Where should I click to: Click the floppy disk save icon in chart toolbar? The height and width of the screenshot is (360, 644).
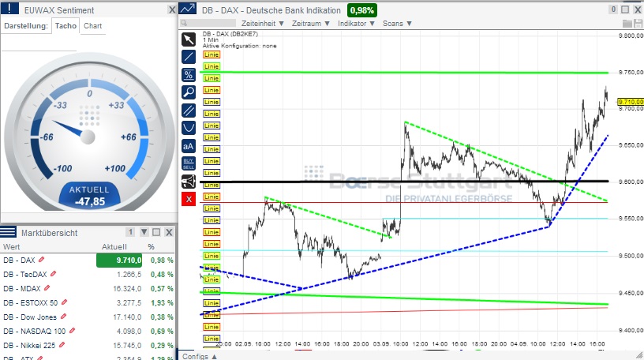(x=638, y=24)
